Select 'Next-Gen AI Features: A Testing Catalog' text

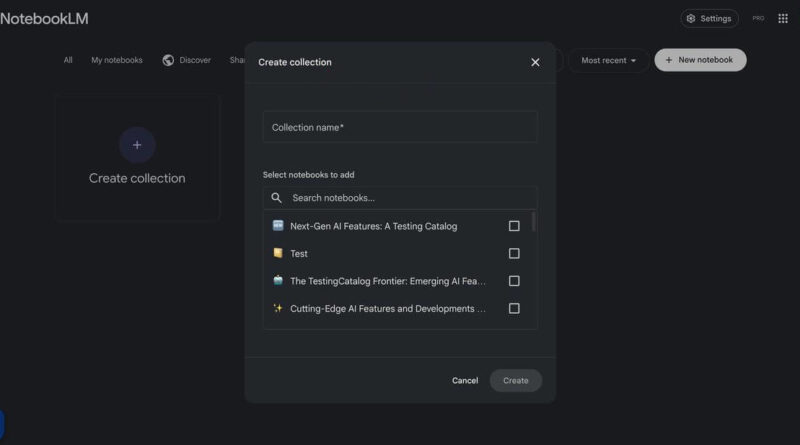click(x=373, y=226)
